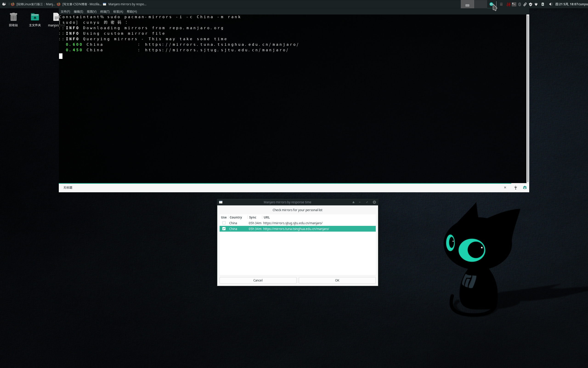Click the green gear icon in terminal tab bar
Viewport: 588px width, 368px height.
525,188
